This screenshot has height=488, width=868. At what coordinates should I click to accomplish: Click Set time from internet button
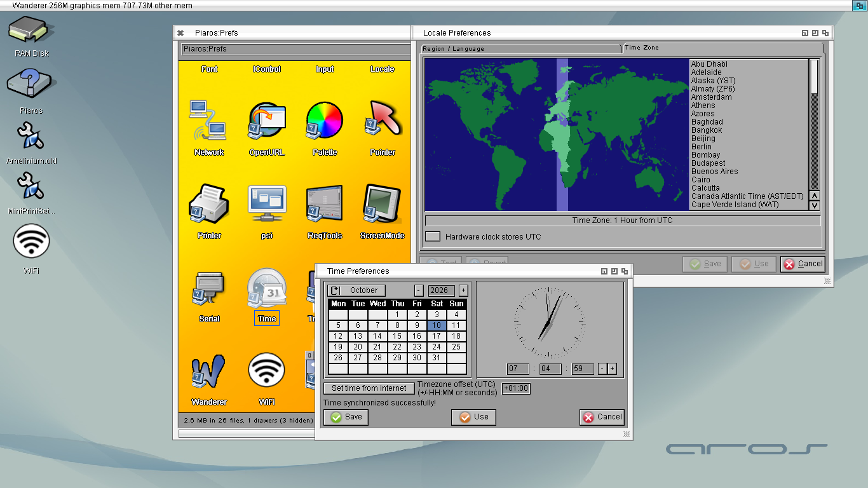pyautogui.click(x=369, y=388)
